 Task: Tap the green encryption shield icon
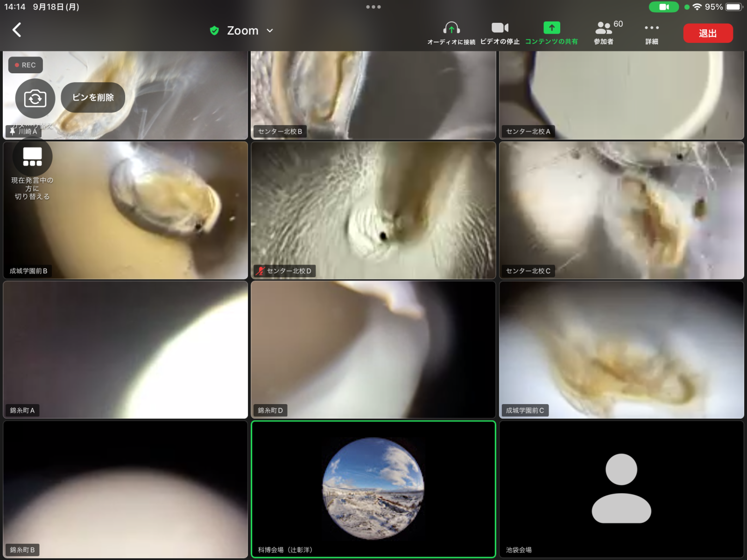[x=214, y=31]
